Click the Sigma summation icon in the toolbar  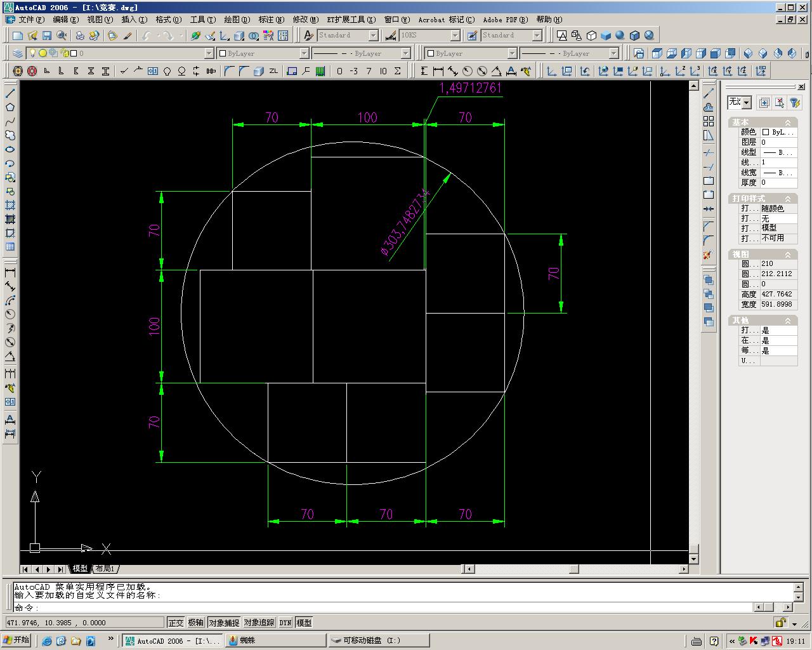pyautogui.click(x=398, y=71)
